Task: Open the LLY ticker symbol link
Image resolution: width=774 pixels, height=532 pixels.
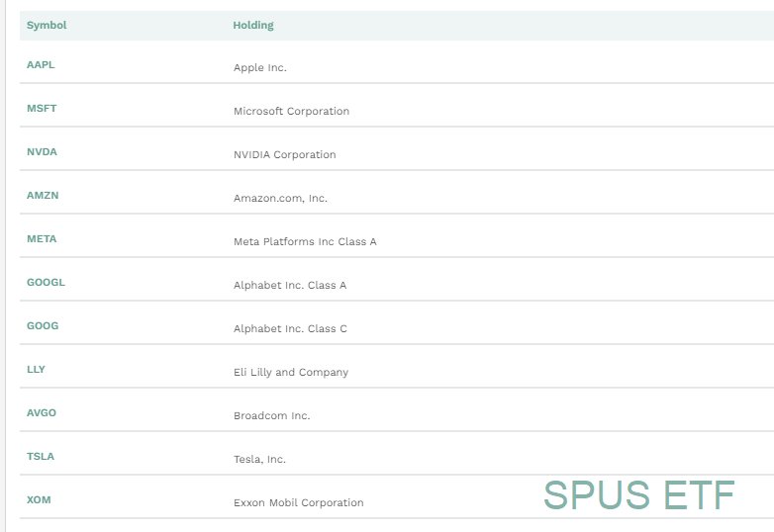Action: click(x=36, y=369)
